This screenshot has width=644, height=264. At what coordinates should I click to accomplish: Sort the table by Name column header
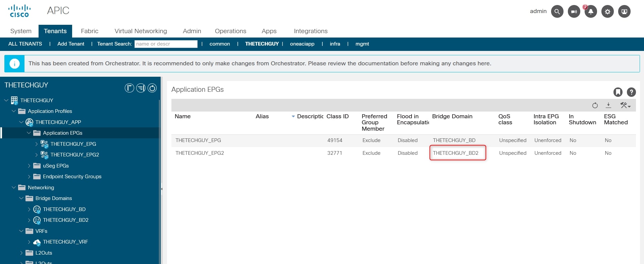pos(182,116)
